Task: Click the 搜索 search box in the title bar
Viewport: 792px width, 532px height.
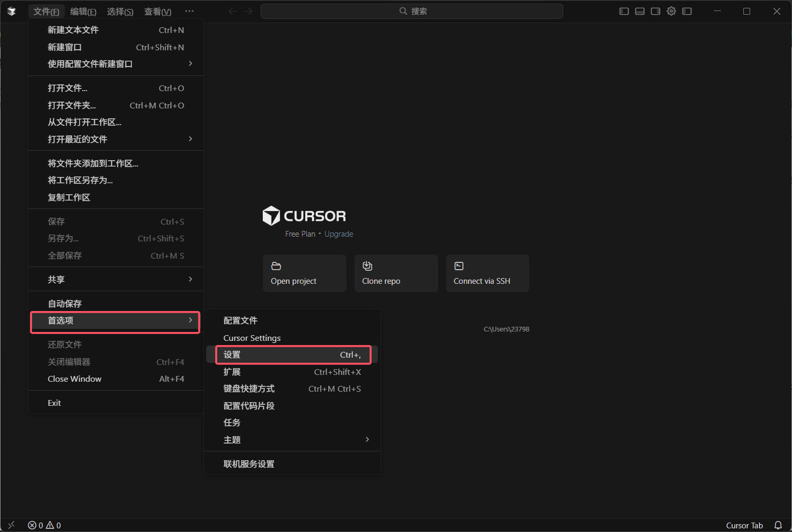Action: [411, 11]
